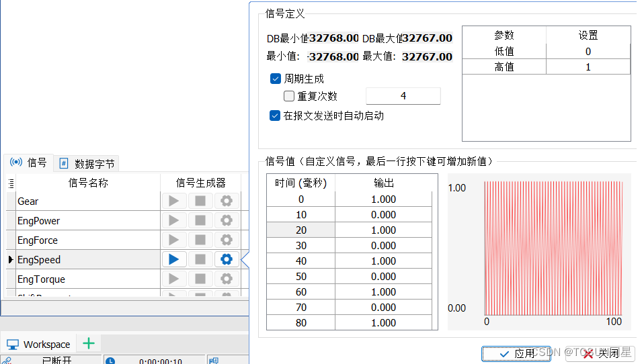The width and height of the screenshot is (642, 364).
Task: Click the Workspace monitor icon
Action: [13, 345]
